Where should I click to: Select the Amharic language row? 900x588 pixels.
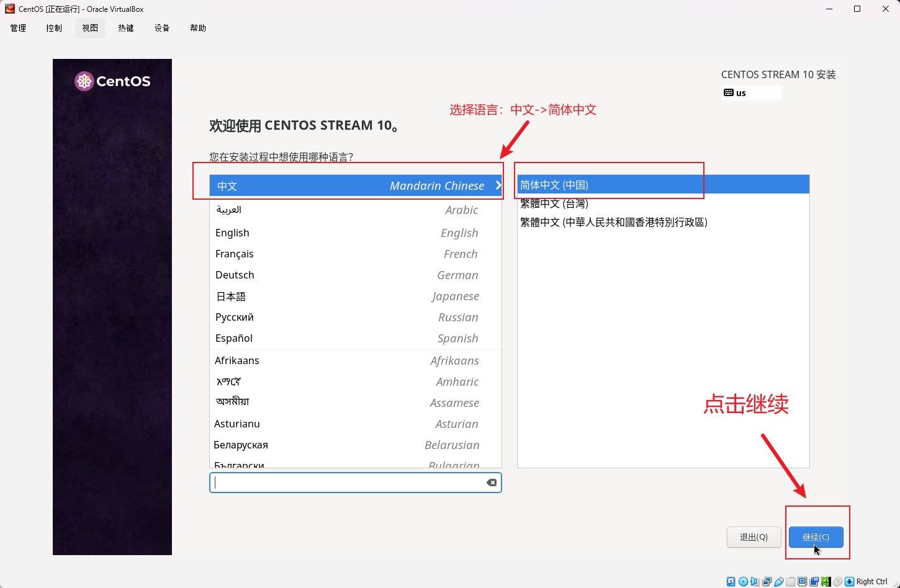(x=356, y=381)
